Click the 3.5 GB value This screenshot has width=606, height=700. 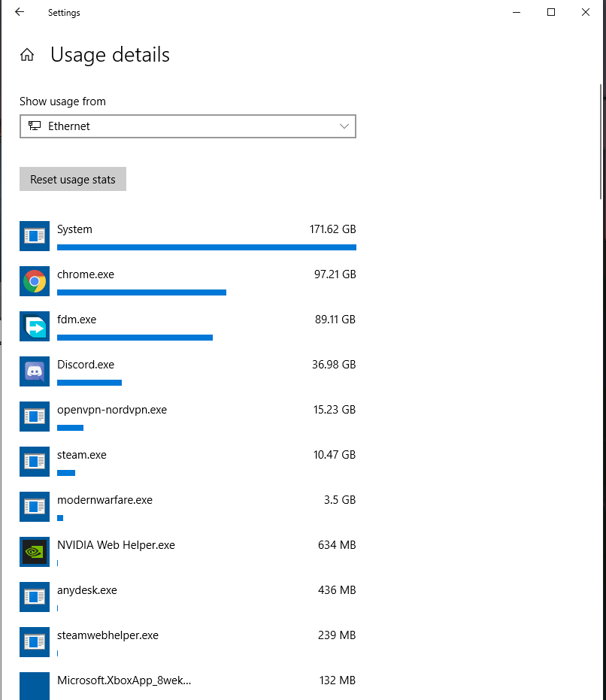(340, 499)
